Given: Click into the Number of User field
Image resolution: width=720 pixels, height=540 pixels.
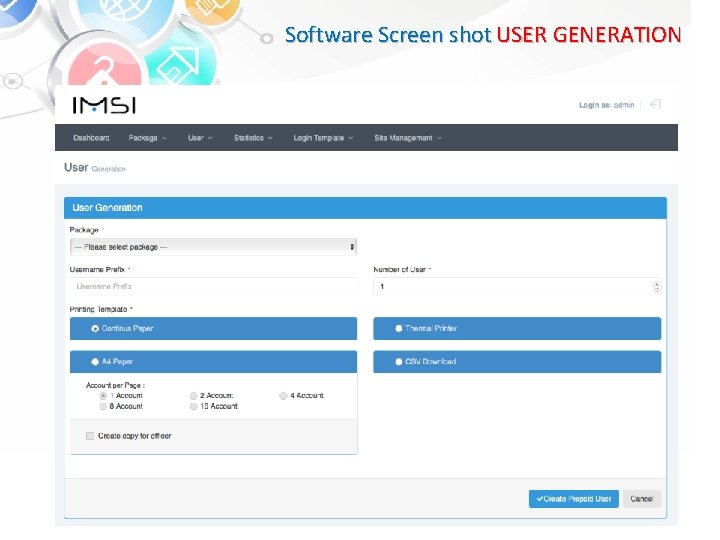Looking at the screenshot, I should 517,287.
